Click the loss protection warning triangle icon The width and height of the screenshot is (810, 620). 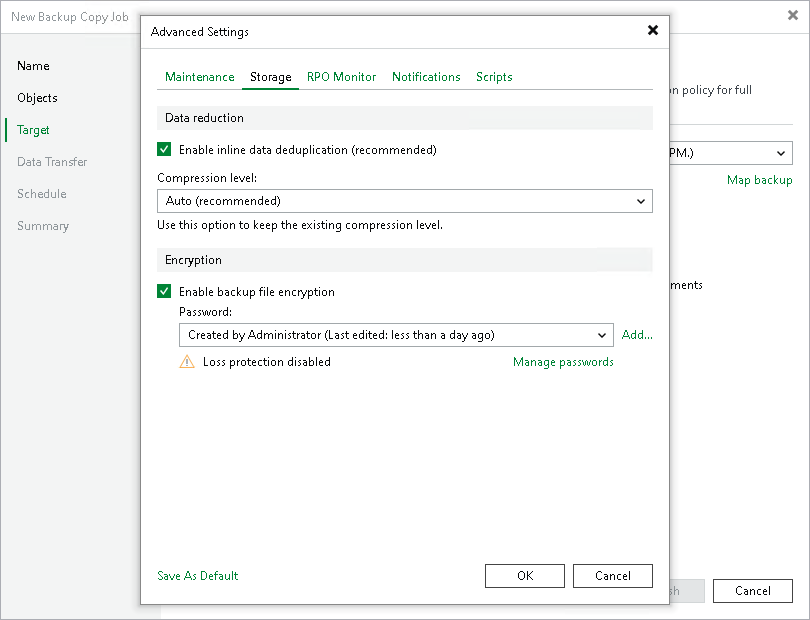[x=186, y=362]
